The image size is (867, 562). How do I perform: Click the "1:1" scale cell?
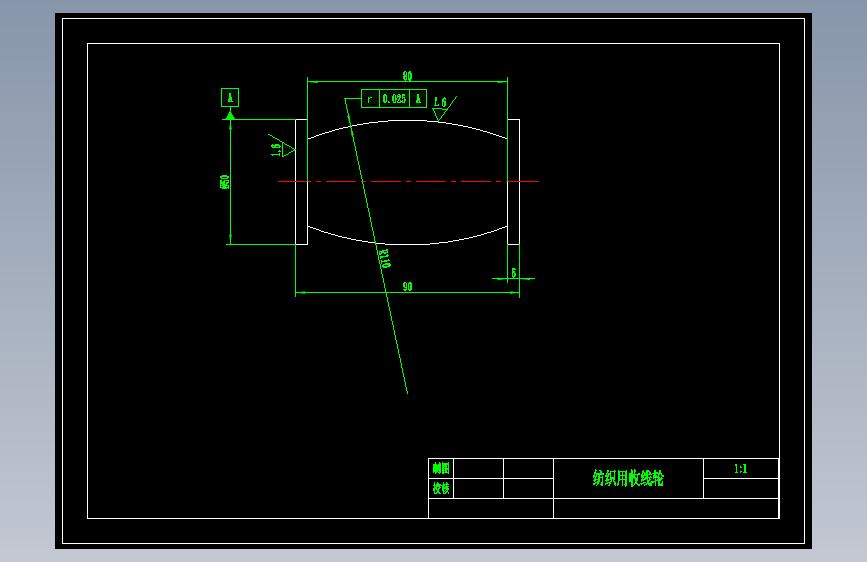tap(741, 469)
